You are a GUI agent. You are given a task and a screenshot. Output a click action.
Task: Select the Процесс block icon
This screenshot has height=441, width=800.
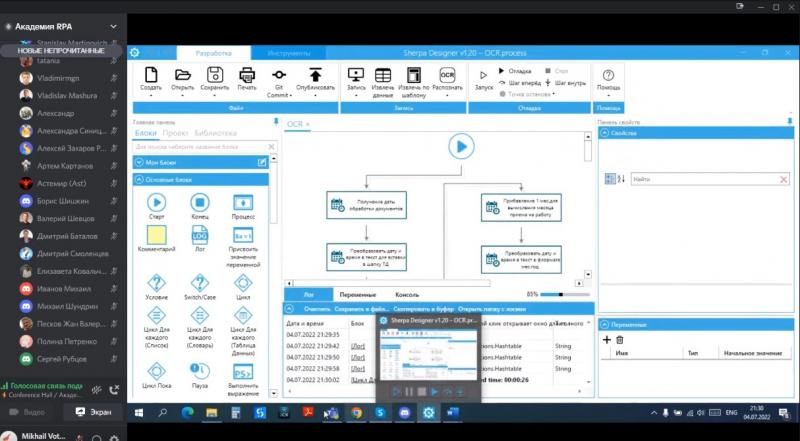(x=243, y=203)
